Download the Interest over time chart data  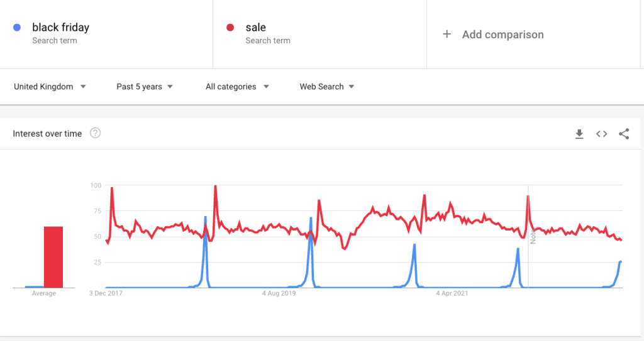[x=579, y=134]
